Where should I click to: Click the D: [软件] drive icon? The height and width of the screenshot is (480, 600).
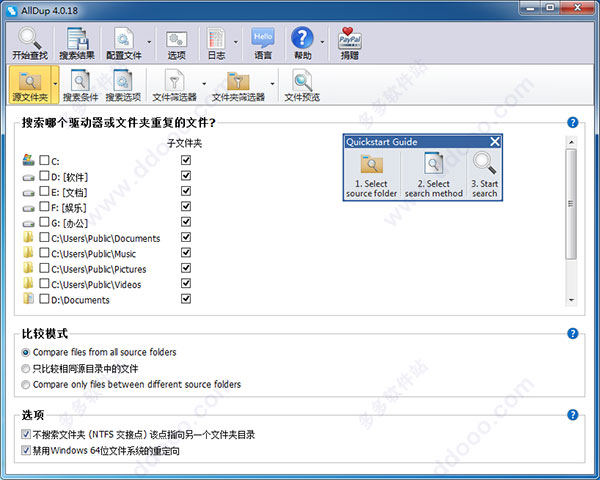click(28, 177)
